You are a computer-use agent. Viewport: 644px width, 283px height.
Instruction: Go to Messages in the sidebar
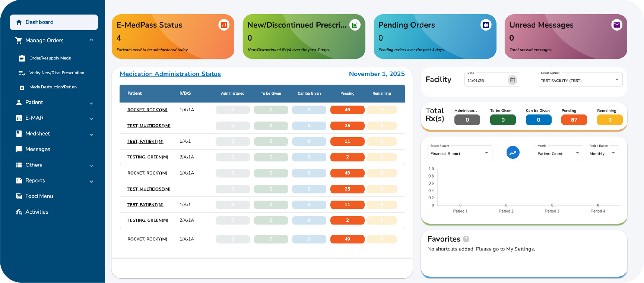38,149
